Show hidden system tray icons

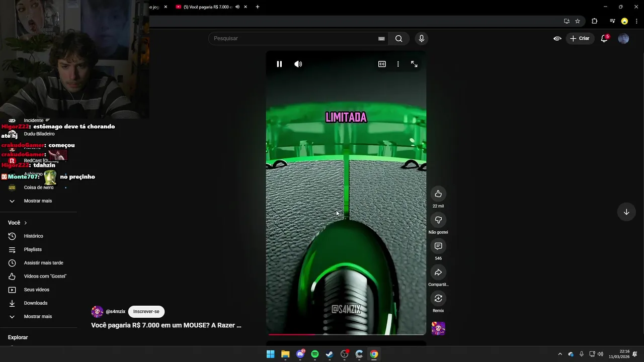pos(560,354)
